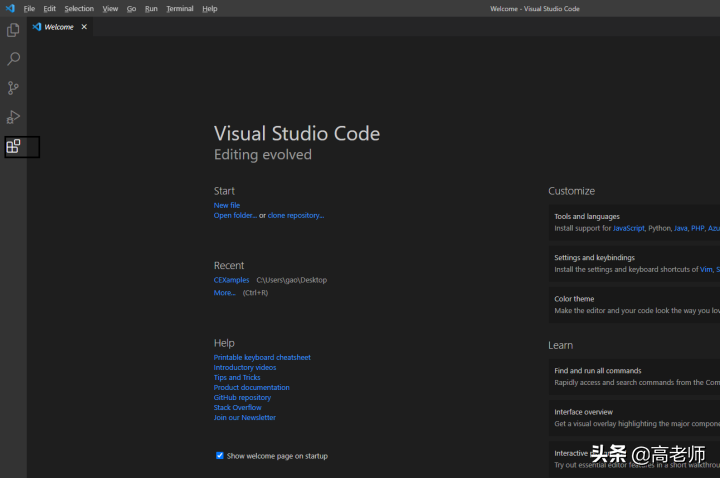This screenshot has width=720, height=478.
Task: Open the Go menu
Action: click(x=131, y=8)
